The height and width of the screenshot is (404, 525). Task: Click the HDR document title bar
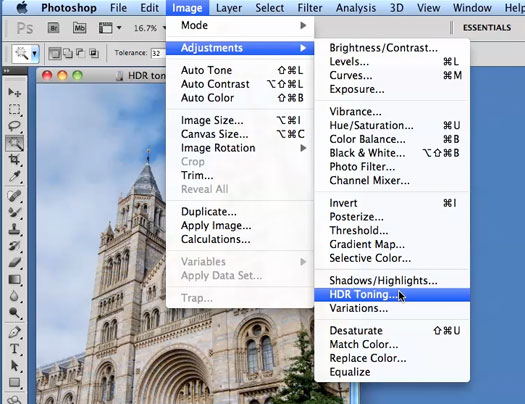click(x=101, y=76)
